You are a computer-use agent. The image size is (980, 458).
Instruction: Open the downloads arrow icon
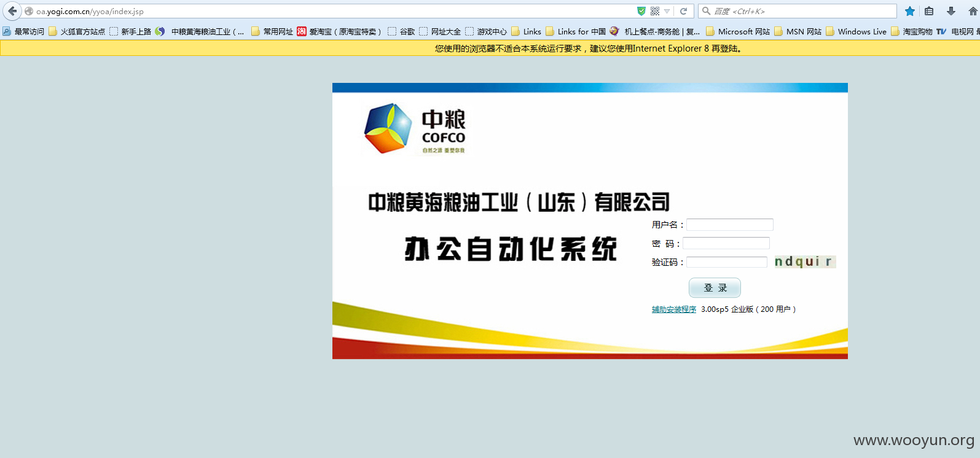(951, 11)
